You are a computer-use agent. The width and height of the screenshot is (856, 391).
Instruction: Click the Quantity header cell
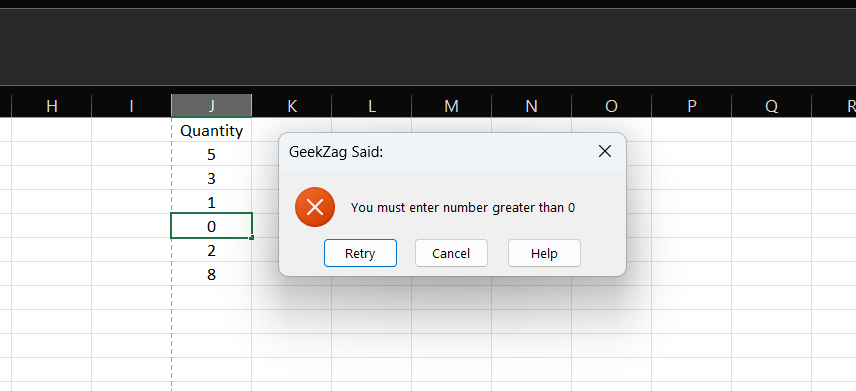pyautogui.click(x=211, y=131)
